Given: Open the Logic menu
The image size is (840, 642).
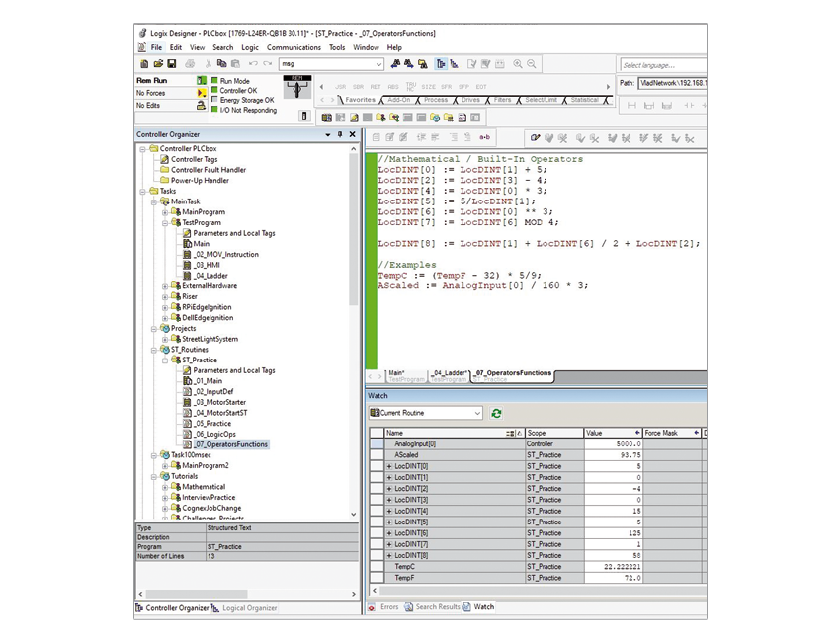Looking at the screenshot, I should coord(250,47).
